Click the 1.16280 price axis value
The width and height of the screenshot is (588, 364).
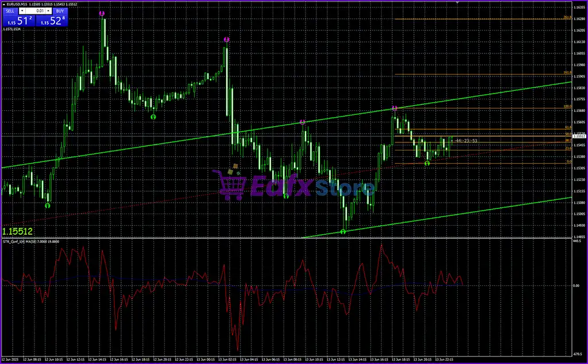[580, 18]
